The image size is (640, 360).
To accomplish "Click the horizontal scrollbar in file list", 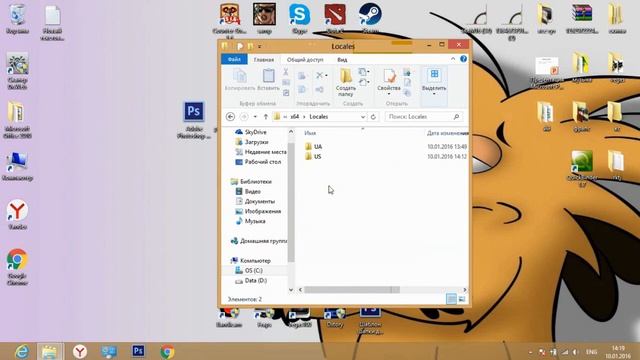I will point(352,290).
